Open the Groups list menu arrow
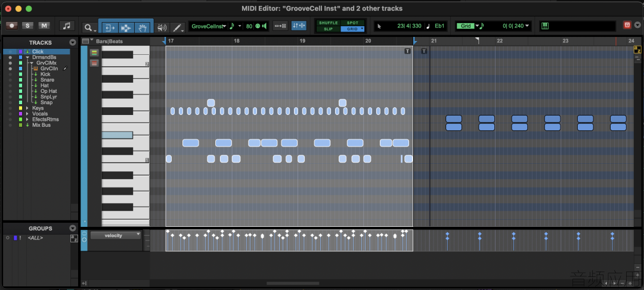 (x=73, y=228)
